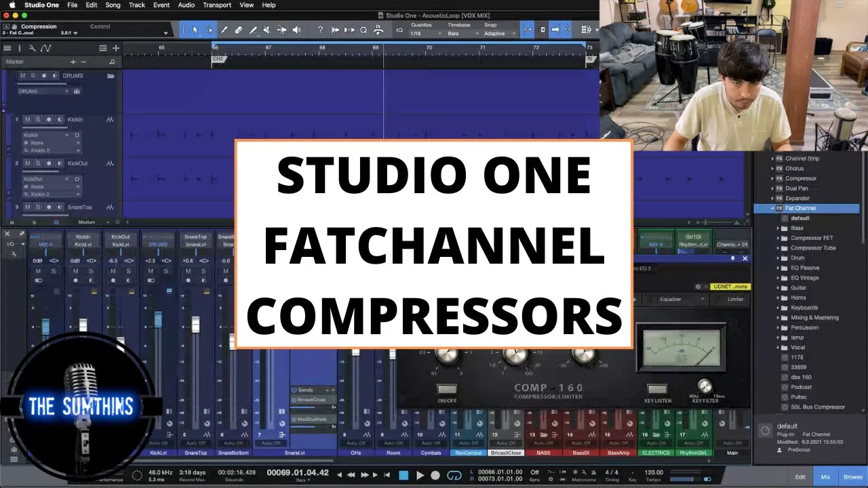Choose the Eraser tool
This screenshot has width=868, height=488.
(239, 30)
